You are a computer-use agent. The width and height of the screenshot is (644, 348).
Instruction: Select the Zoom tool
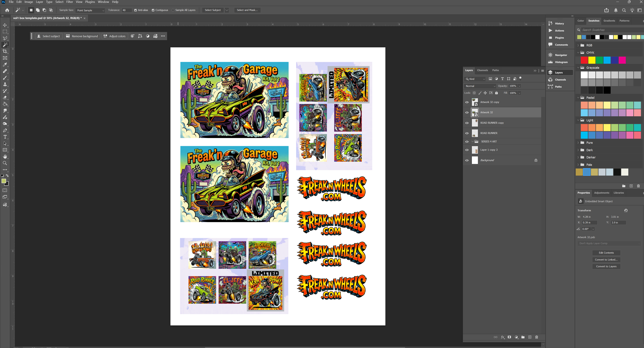click(x=5, y=163)
